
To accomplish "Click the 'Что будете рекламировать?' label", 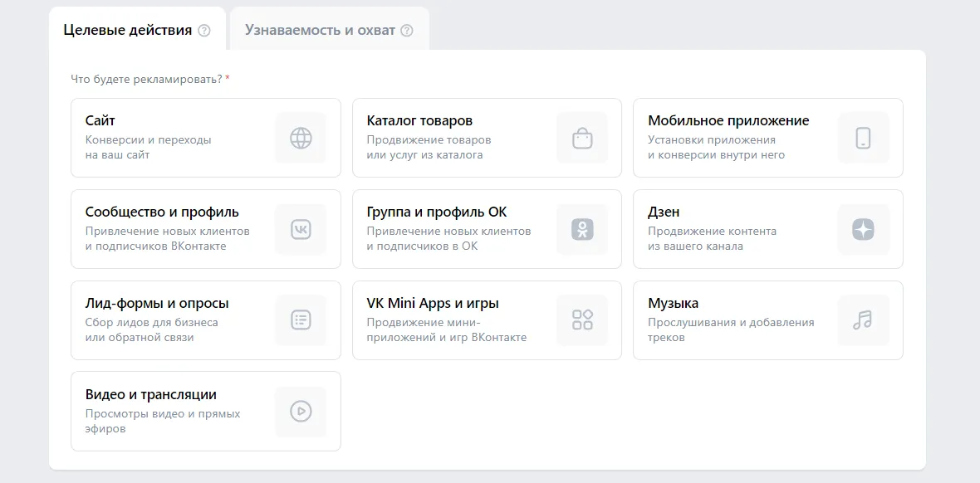I will coord(146,80).
